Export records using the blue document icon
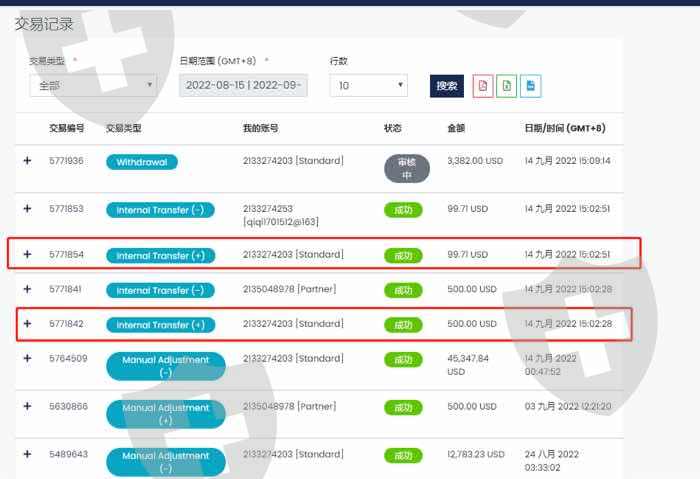The width and height of the screenshot is (700, 479). pos(530,86)
